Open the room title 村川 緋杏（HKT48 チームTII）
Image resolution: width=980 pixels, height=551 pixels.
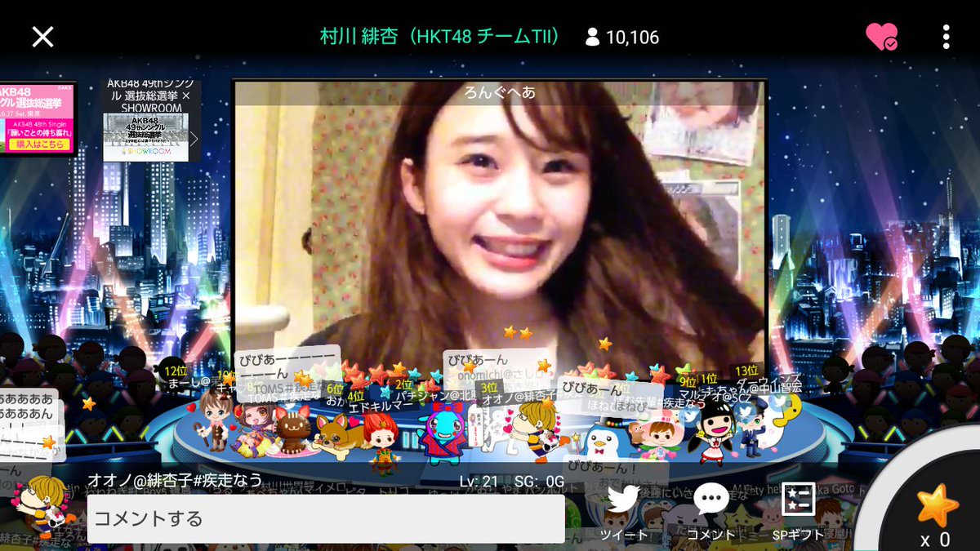point(441,37)
